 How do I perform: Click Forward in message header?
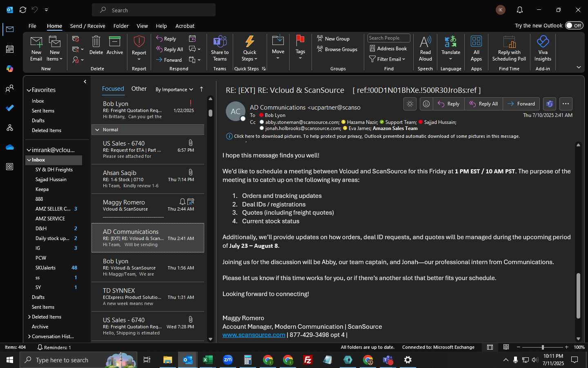(x=521, y=104)
